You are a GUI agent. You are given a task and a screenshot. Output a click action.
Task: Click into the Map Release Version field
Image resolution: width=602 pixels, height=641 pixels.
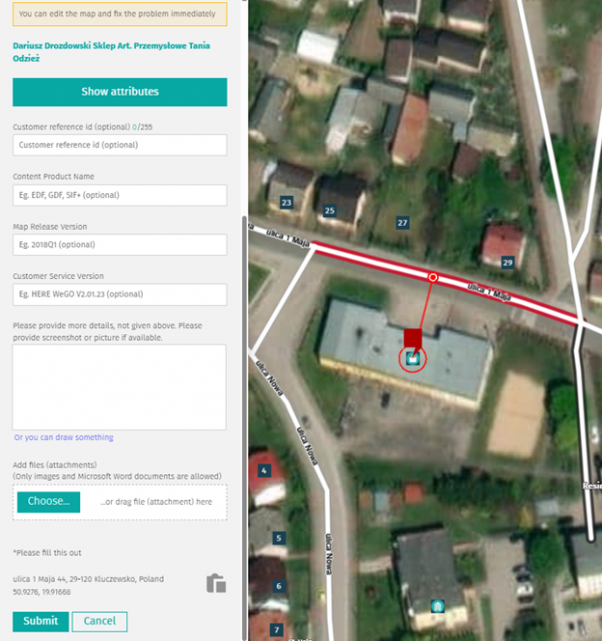pyautogui.click(x=120, y=245)
